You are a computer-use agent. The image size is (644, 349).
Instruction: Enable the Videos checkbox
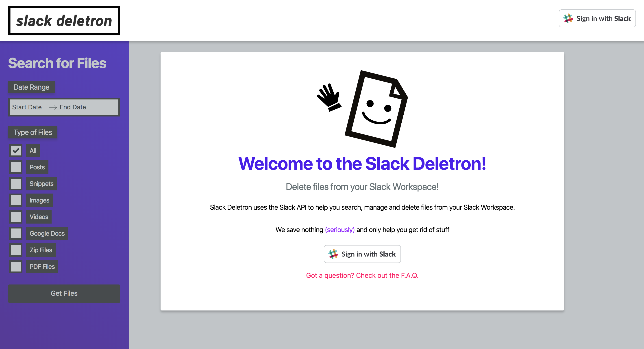15,217
